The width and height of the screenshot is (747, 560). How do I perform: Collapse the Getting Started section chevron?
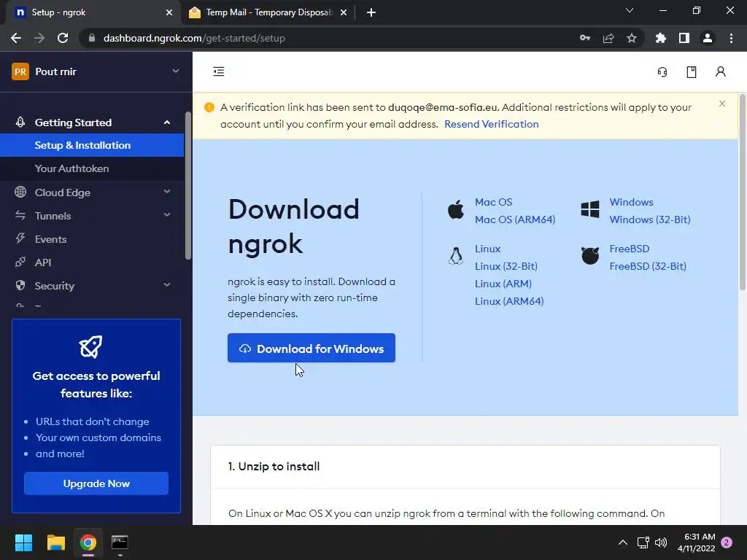[167, 122]
